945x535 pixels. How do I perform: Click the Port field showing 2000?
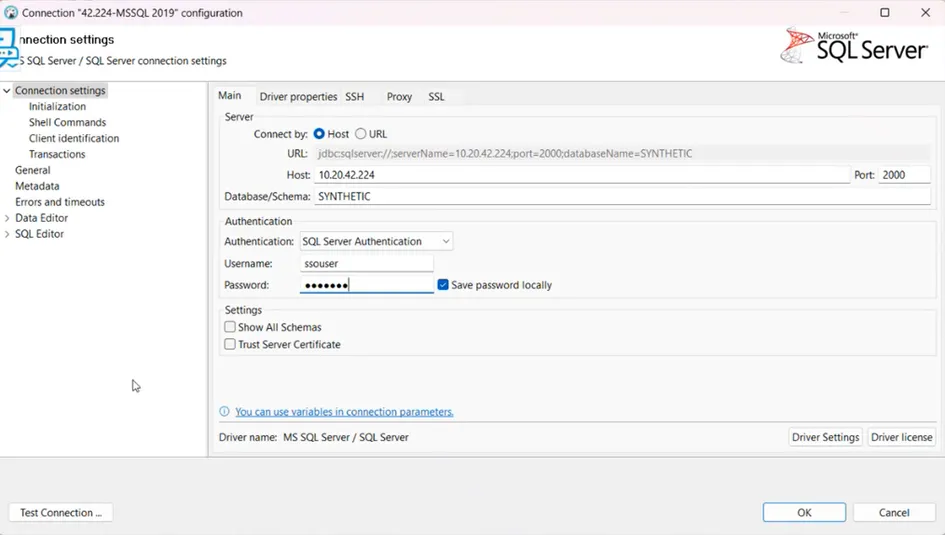click(904, 175)
